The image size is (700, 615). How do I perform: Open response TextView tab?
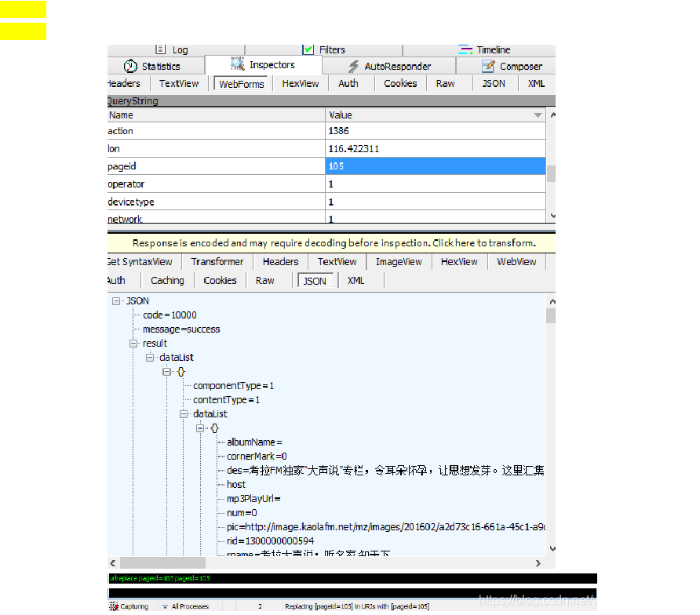[x=337, y=261]
